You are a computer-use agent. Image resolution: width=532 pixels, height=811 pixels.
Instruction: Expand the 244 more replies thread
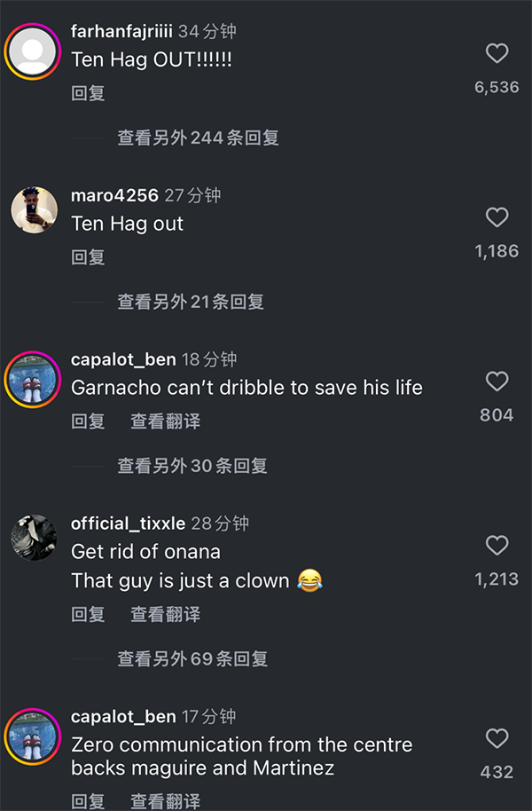[x=198, y=138]
